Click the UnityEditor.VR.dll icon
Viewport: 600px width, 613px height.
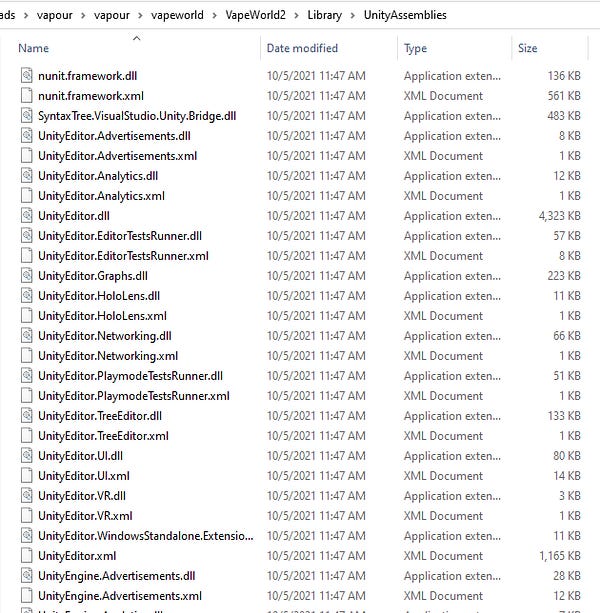click(27, 495)
